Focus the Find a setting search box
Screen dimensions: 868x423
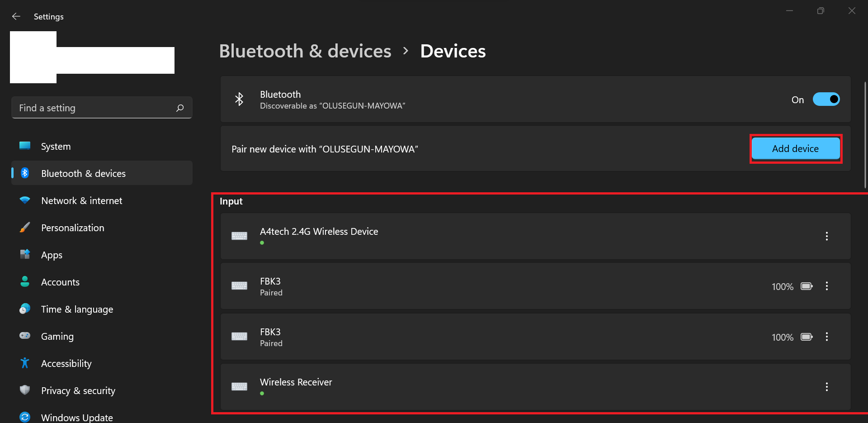95,108
